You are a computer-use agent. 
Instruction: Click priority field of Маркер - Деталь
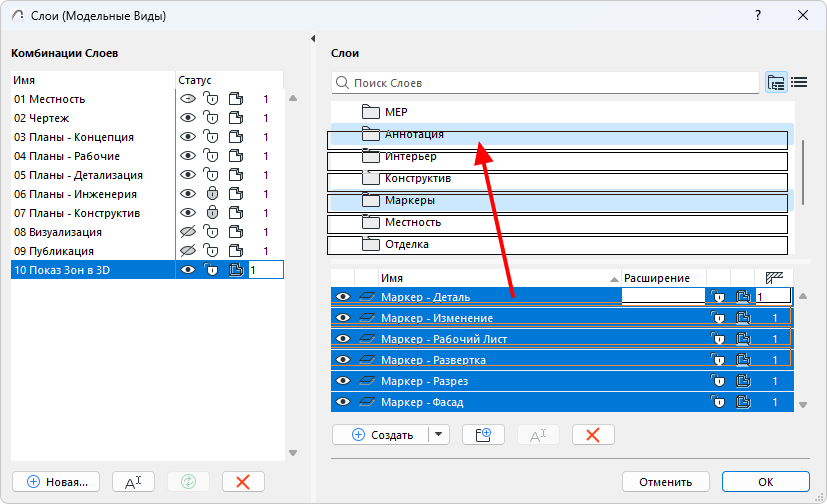coord(774,297)
